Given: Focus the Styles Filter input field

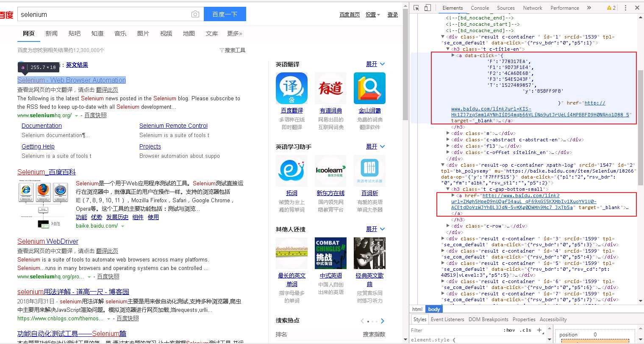Looking at the screenshot, I should (x=455, y=330).
